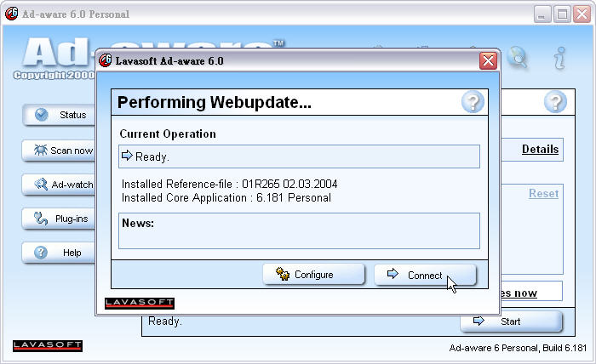Click the 'Performing Webupdate...' heading

215,103
